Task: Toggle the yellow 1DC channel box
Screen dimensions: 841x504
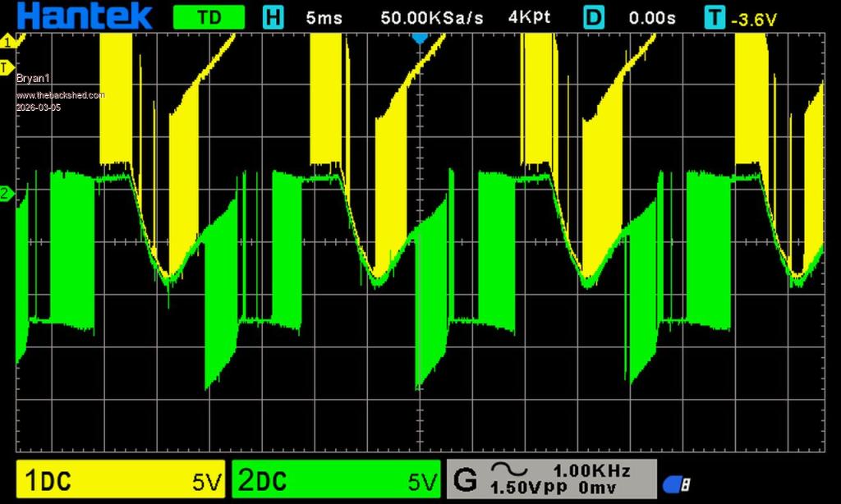Action: [x=121, y=480]
